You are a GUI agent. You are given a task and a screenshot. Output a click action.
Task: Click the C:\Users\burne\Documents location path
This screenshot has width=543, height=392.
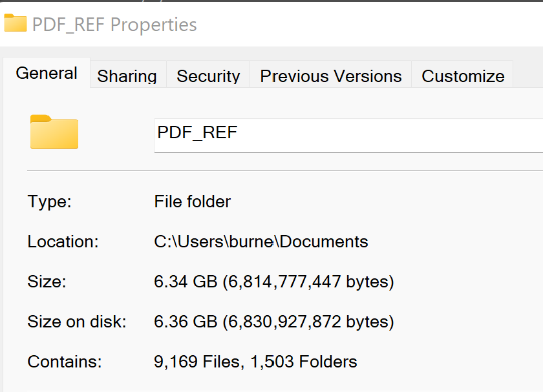pyautogui.click(x=261, y=242)
